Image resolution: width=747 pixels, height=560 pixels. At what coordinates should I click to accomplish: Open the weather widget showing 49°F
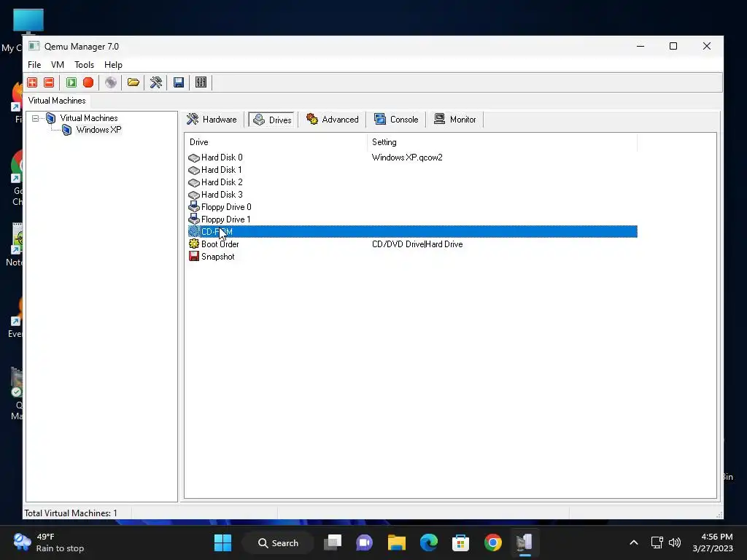(49, 542)
